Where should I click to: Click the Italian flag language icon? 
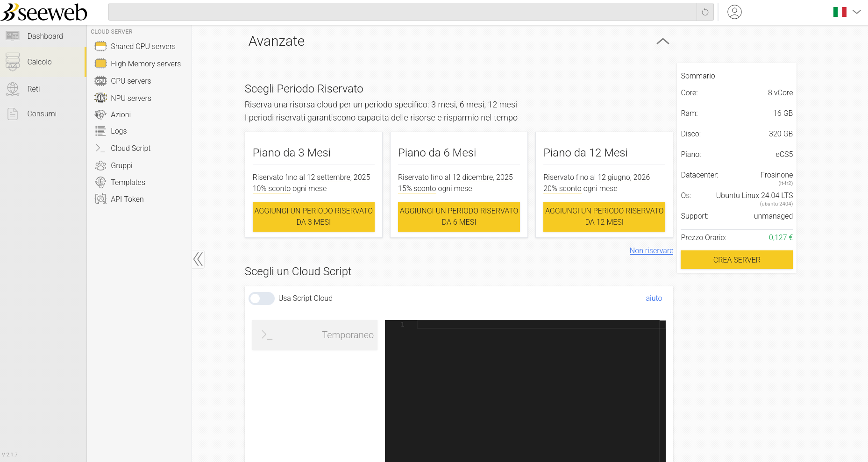(840, 12)
